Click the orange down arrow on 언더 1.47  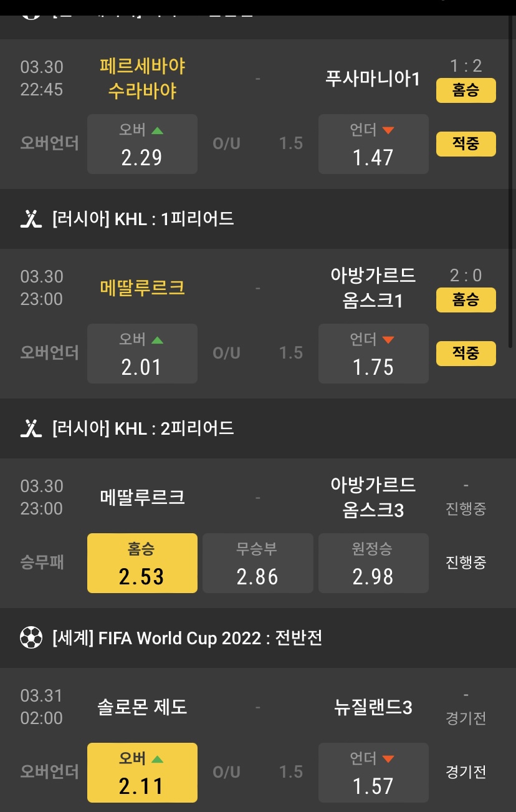388,130
